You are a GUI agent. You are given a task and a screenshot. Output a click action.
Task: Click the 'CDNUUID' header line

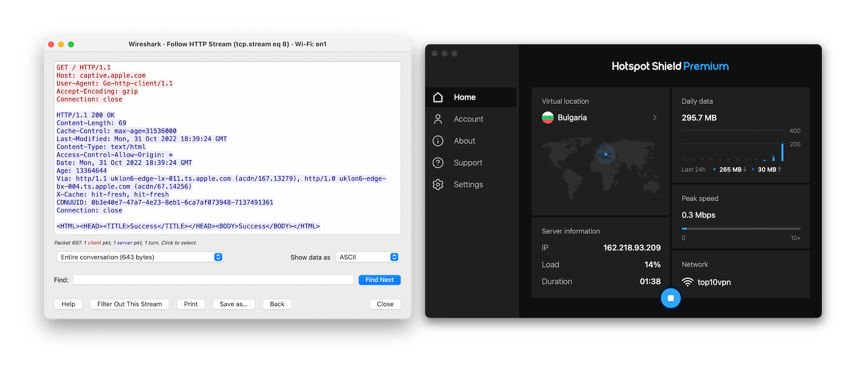pos(165,203)
